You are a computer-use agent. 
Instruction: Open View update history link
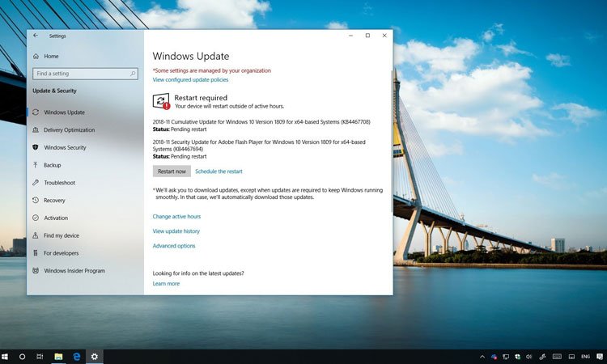[176, 231]
